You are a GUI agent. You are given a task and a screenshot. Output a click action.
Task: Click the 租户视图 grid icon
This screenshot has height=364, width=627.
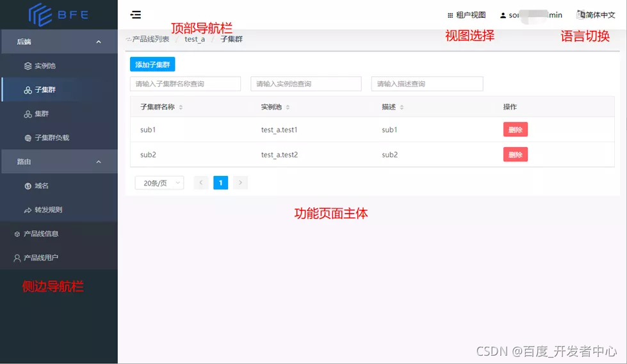pos(450,15)
